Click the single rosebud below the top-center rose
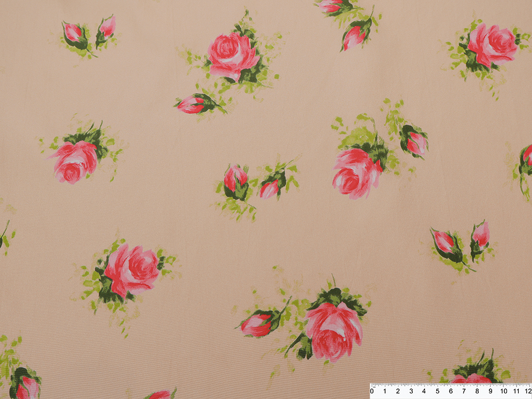 (x=193, y=104)
